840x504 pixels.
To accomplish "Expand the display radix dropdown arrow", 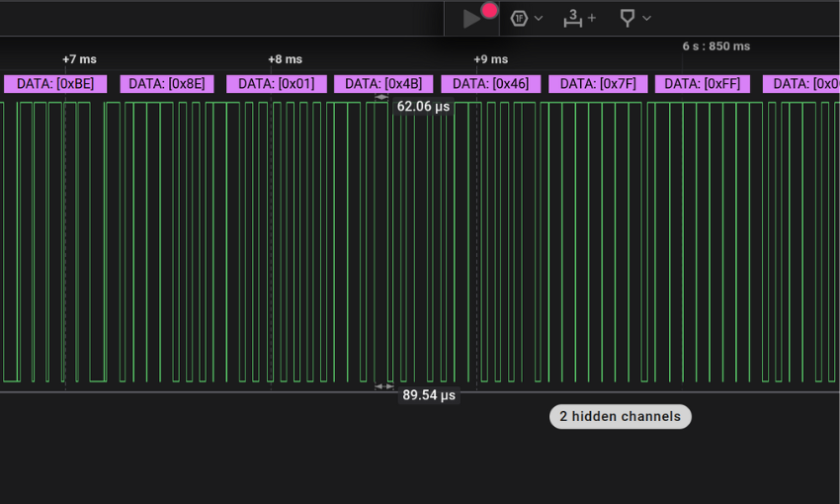I will click(539, 19).
